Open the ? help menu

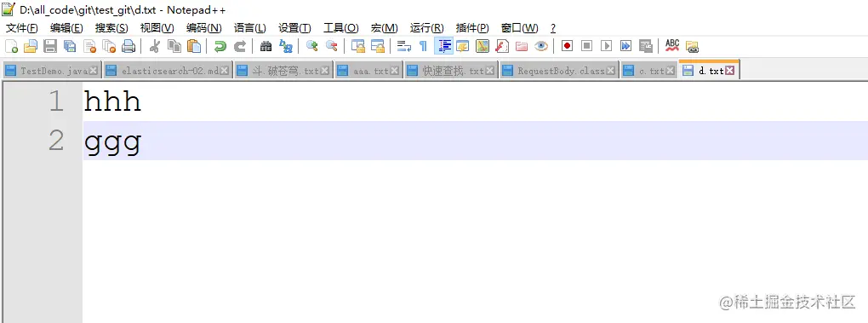click(x=553, y=28)
